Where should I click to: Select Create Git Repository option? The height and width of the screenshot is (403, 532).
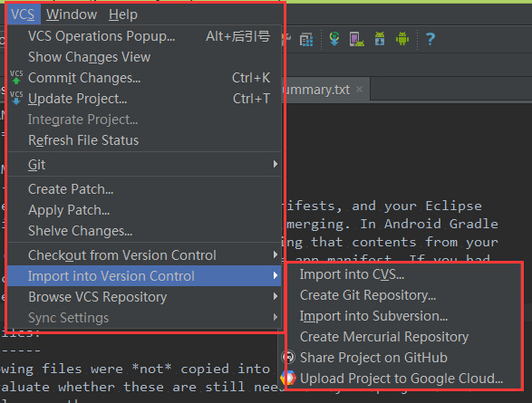[368, 295]
